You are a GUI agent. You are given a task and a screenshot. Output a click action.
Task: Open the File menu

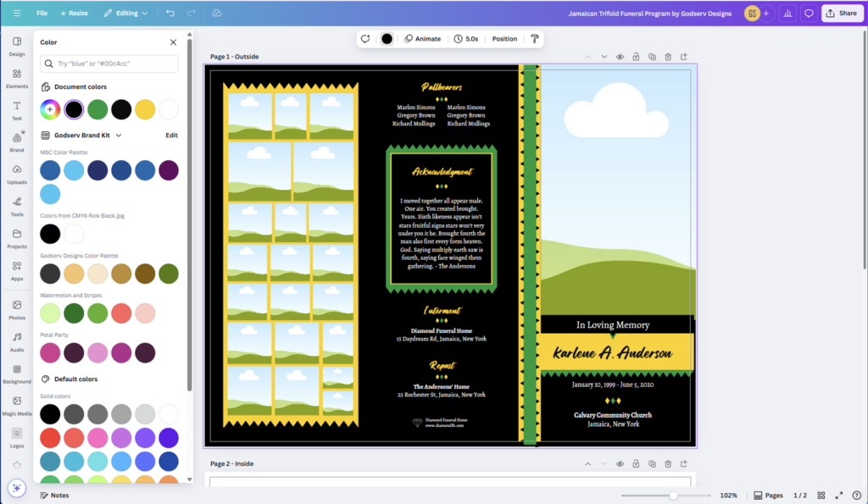[42, 14]
